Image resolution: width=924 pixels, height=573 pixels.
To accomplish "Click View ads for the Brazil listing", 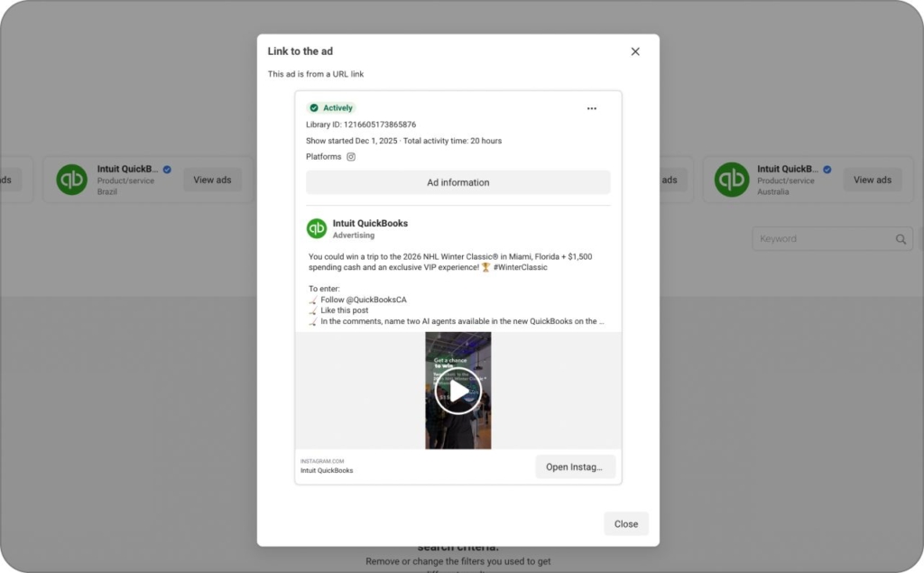I will [x=212, y=180].
